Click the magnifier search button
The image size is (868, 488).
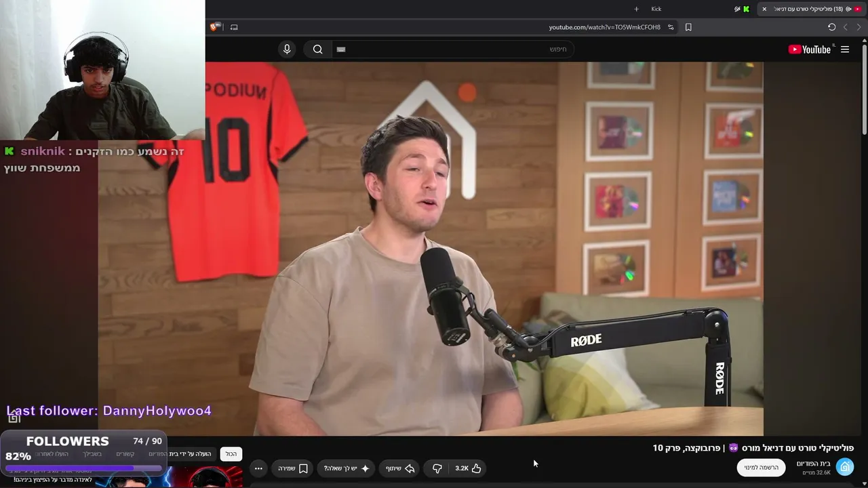point(317,49)
